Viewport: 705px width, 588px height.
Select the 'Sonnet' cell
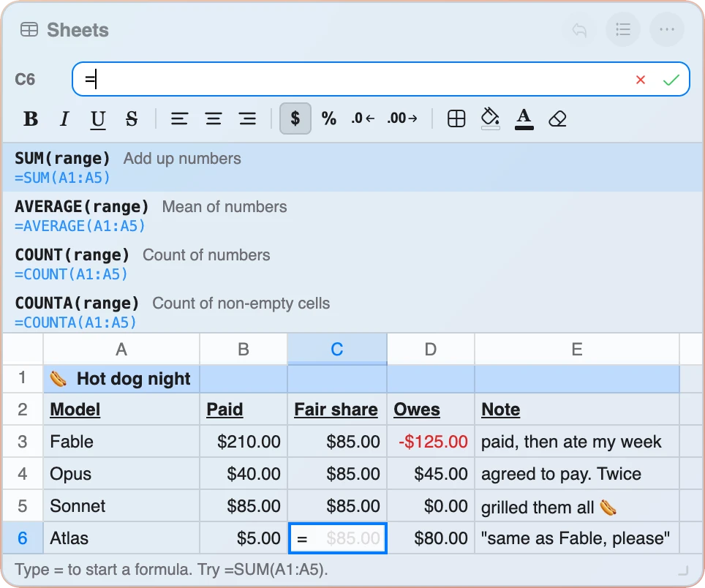pos(121,506)
